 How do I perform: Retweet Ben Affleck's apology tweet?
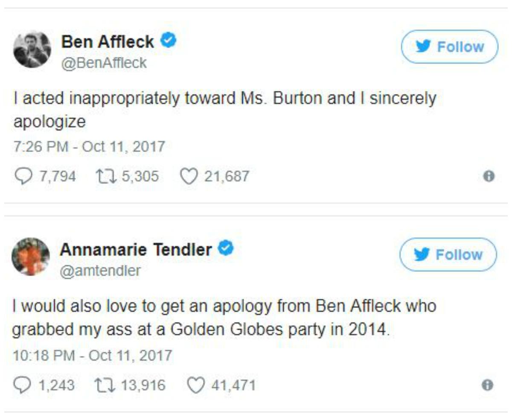click(x=107, y=176)
